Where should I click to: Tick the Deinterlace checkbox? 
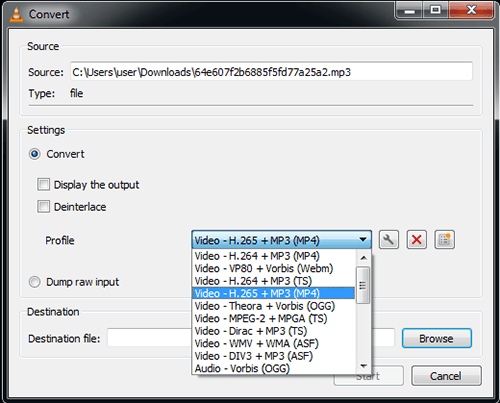pos(43,207)
